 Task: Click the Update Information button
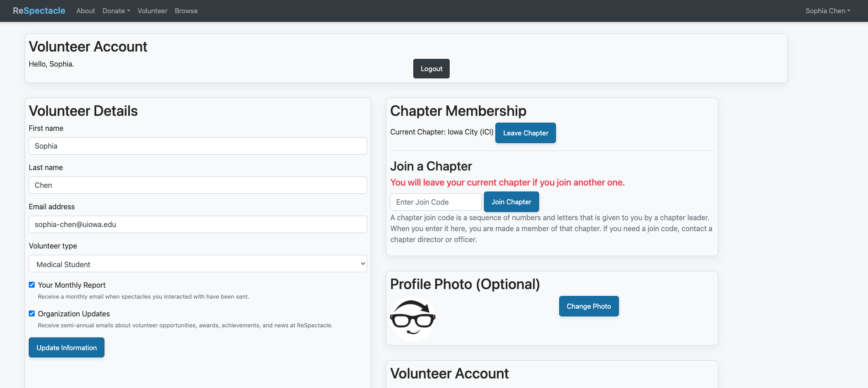(x=67, y=347)
